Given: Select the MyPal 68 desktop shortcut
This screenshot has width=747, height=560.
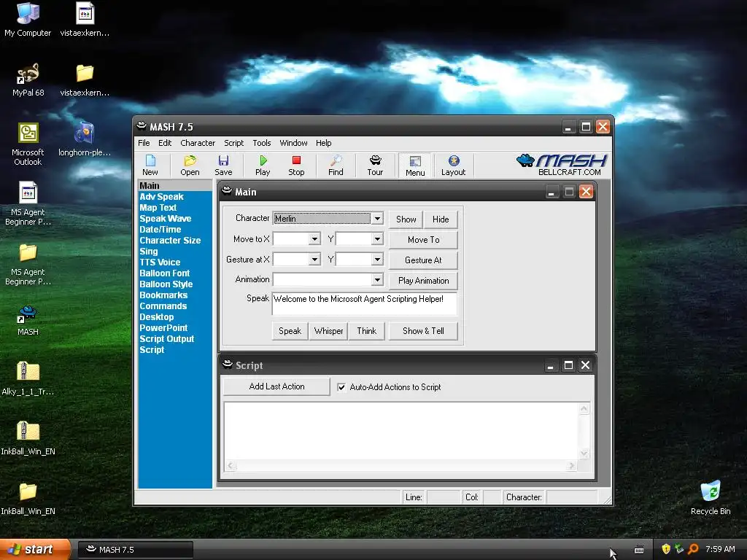Looking at the screenshot, I should tap(28, 79).
